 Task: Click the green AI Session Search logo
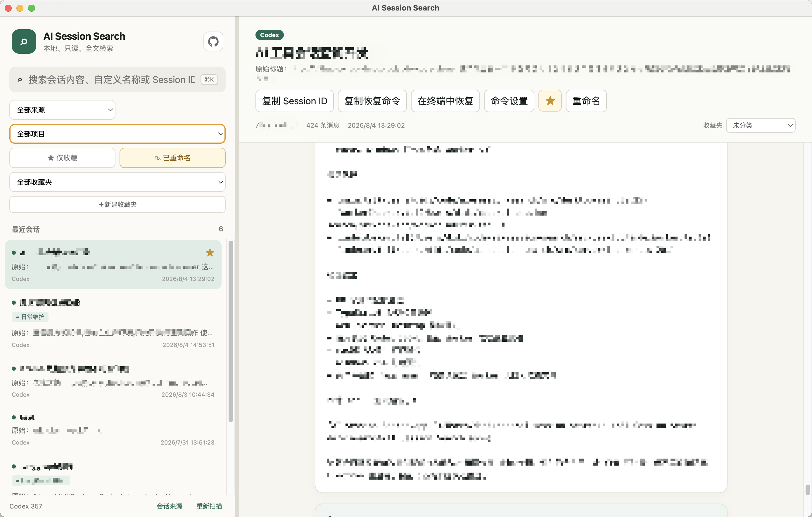coord(24,41)
